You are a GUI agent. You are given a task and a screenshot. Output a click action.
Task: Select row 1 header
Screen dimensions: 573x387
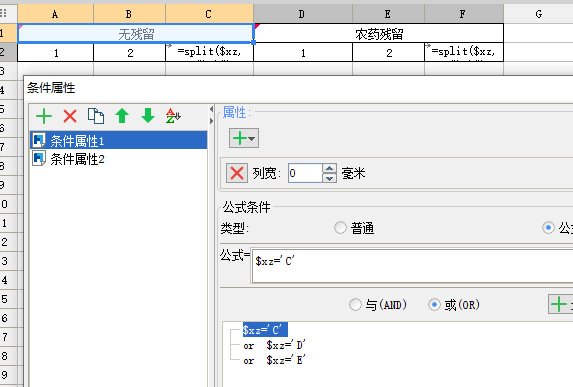[x=8, y=33]
